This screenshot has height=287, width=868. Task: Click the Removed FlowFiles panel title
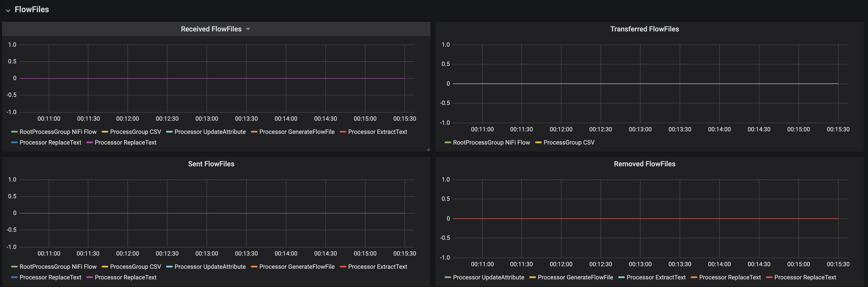[x=644, y=164]
